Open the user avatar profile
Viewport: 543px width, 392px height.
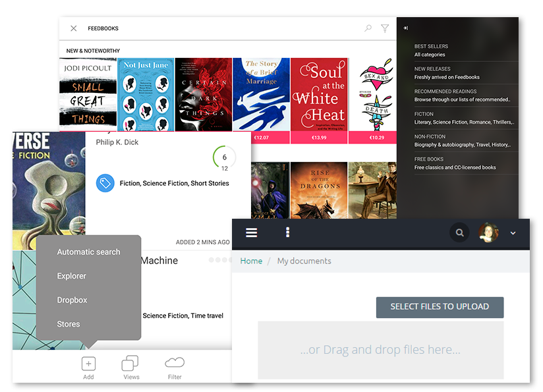pyautogui.click(x=488, y=233)
